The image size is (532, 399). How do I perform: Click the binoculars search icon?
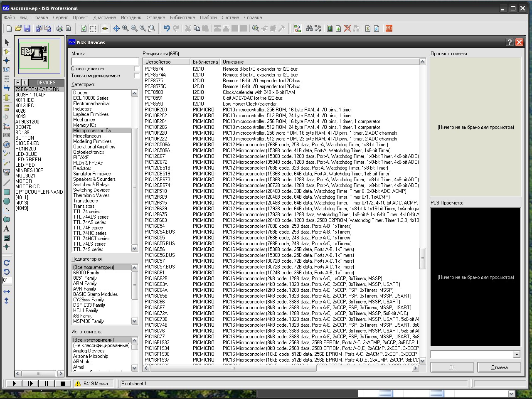click(309, 28)
